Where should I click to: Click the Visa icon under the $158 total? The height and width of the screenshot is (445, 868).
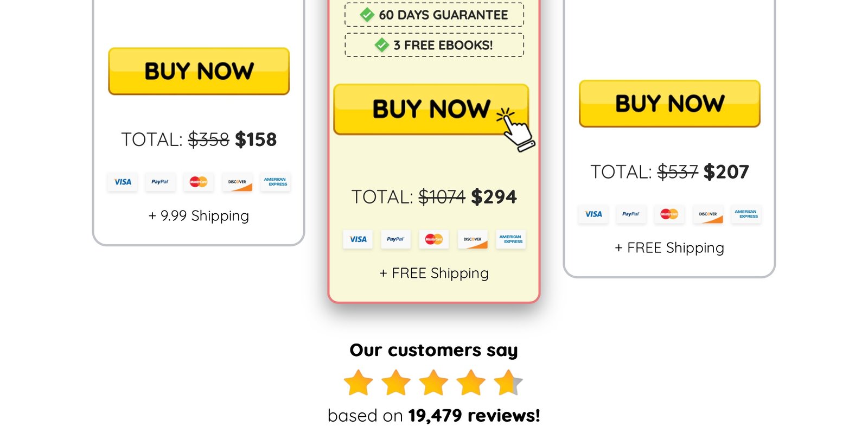123,182
